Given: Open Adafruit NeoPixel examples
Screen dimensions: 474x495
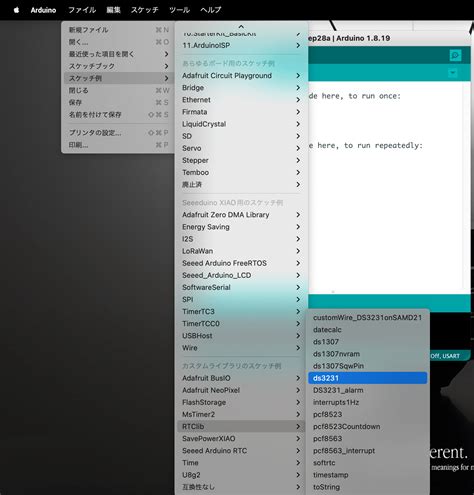Looking at the screenshot, I should [241, 390].
